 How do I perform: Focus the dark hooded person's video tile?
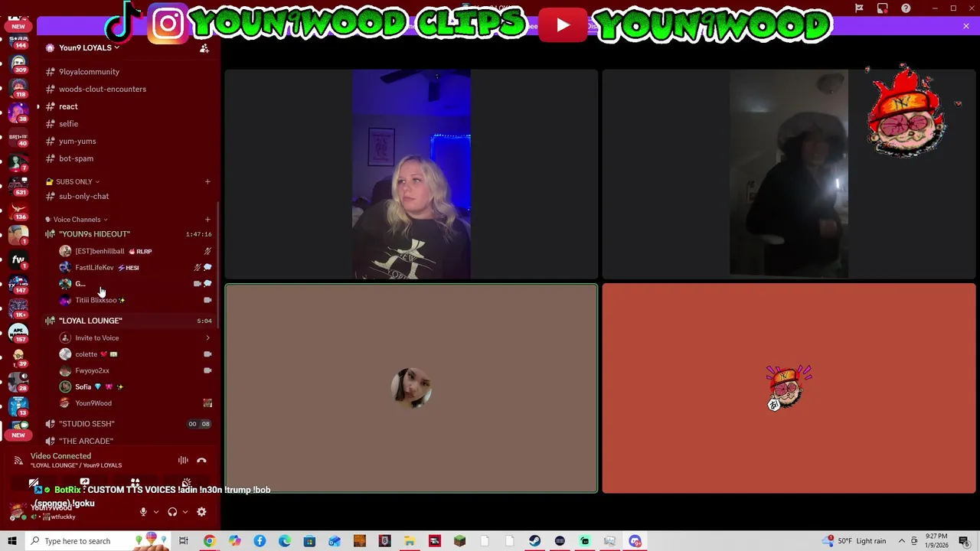[789, 174]
